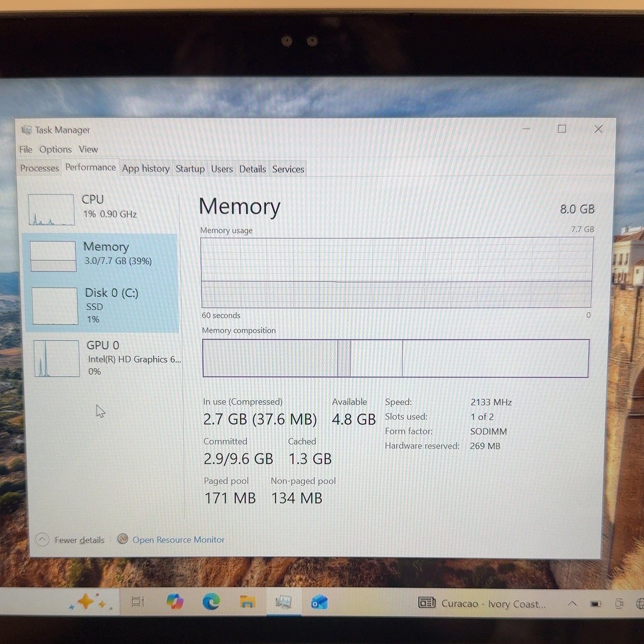The width and height of the screenshot is (644, 644).
Task: Switch to the Processes tab
Action: pos(40,168)
